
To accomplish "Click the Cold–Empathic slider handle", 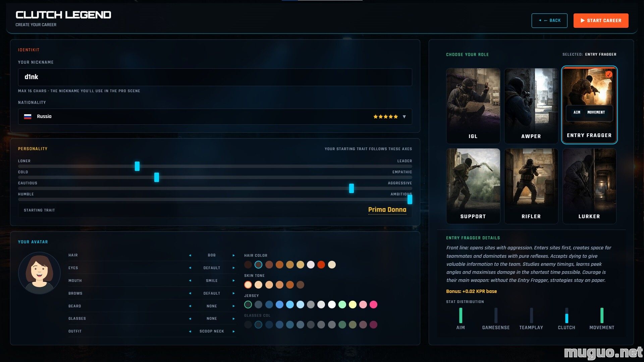I will click(x=157, y=177).
